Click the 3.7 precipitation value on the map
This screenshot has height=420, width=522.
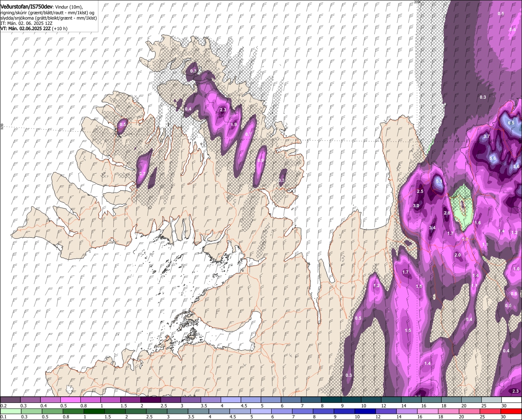click(486, 137)
